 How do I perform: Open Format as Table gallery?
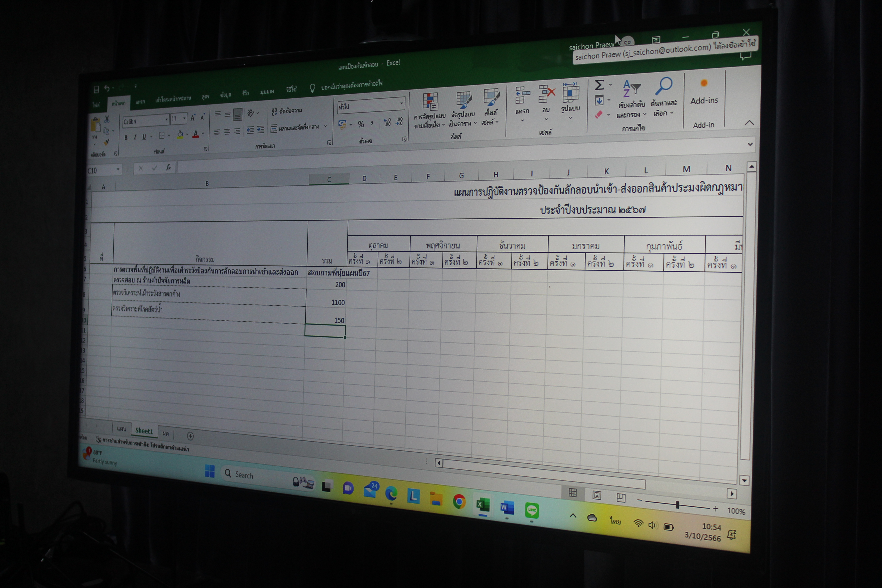[463, 109]
